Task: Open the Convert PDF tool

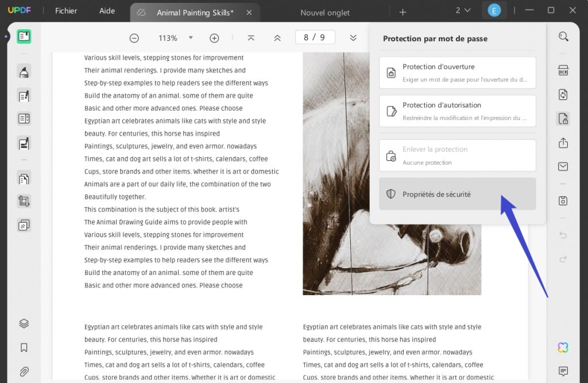Action: 563,94
